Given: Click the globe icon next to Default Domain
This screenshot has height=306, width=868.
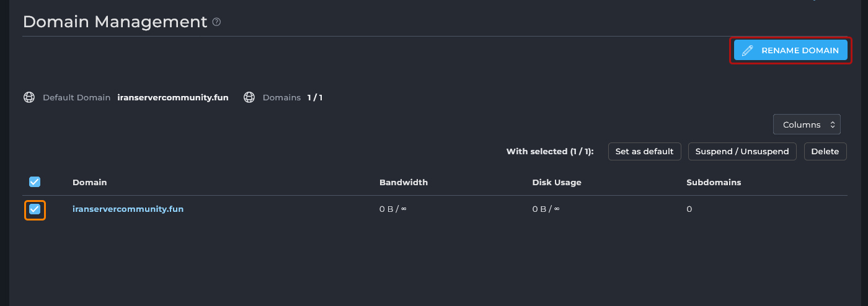Looking at the screenshot, I should tap(29, 97).
